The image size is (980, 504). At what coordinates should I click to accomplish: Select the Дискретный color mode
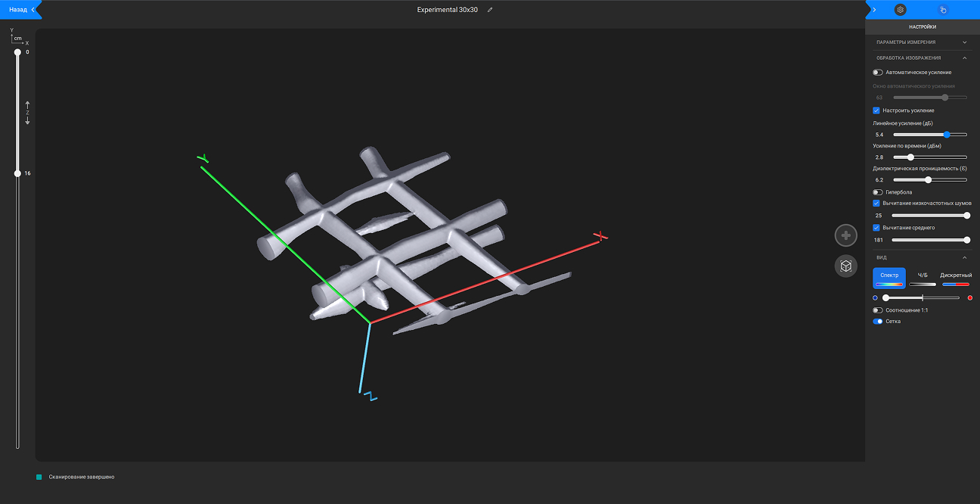click(956, 278)
